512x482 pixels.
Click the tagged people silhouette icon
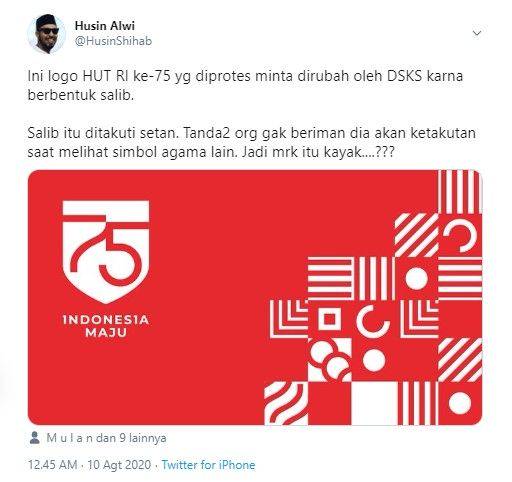coord(34,438)
